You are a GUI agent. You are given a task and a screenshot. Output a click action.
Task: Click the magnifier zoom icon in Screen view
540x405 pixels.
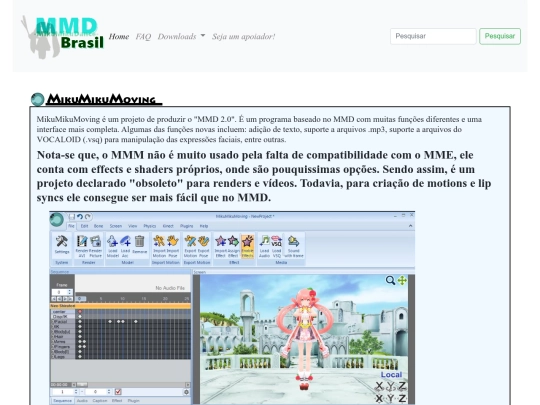(x=390, y=280)
